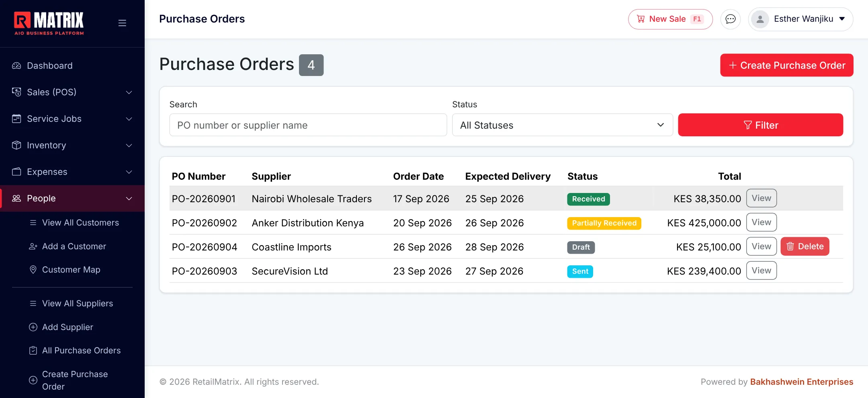Screen dimensions: 868x398
Task: Click the Expenses wallet icon
Action: point(16,172)
